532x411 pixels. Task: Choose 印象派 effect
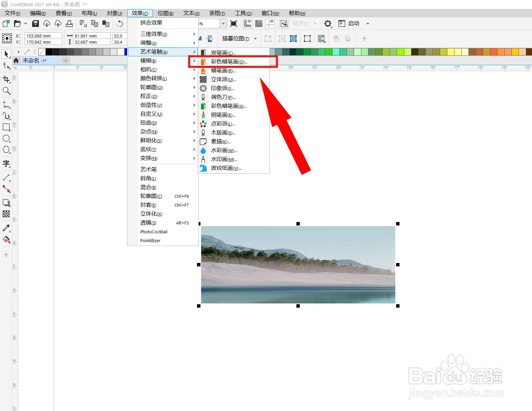tap(234, 88)
